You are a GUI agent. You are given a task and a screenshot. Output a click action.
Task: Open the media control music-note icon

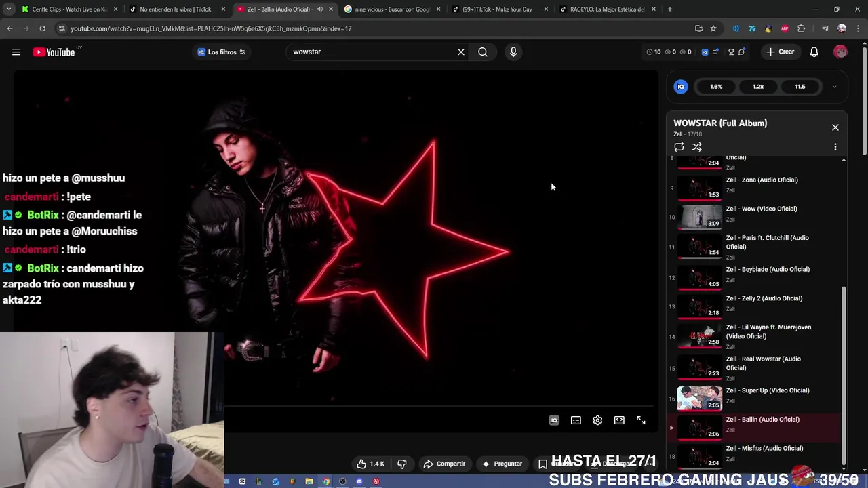(825, 28)
